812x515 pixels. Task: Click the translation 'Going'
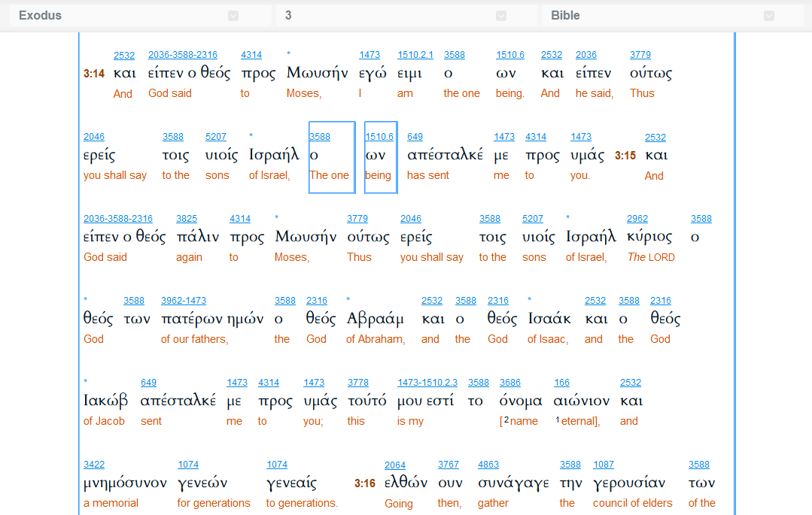[399, 504]
